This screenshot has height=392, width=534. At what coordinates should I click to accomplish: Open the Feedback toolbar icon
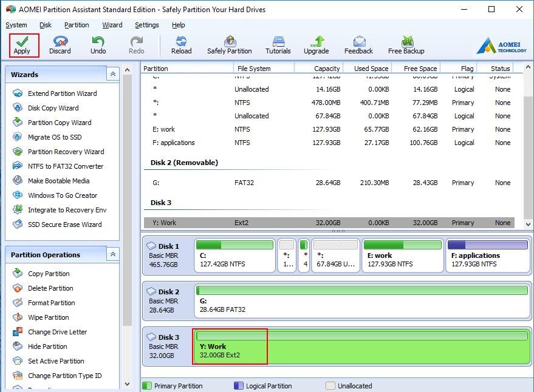tap(358, 46)
